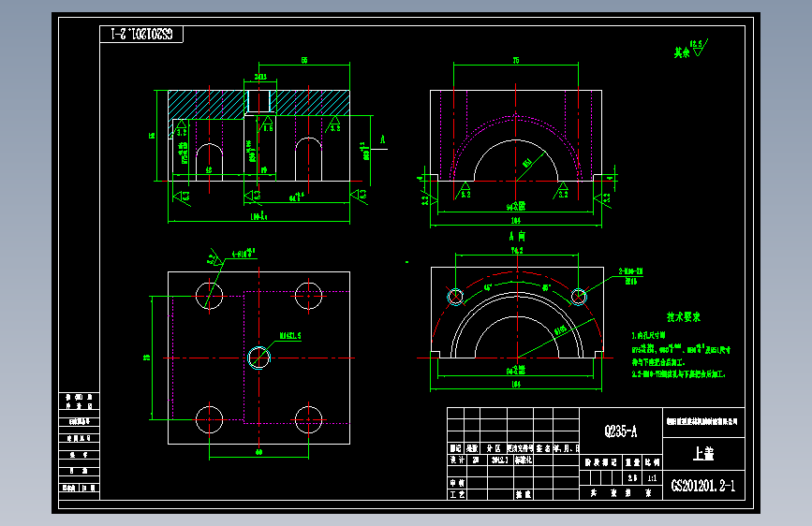The image size is (812, 526).
Task: Select the 签名 header cell
Action: pos(543,448)
